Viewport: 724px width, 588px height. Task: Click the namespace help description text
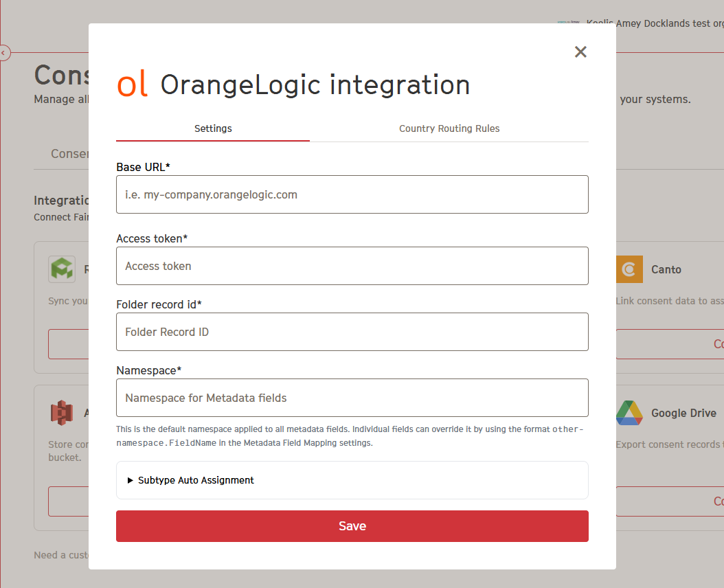[350, 436]
